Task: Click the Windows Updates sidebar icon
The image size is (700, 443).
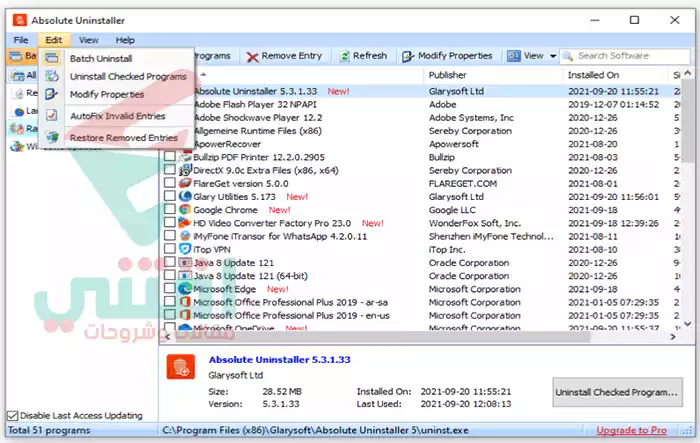Action: pos(17,146)
